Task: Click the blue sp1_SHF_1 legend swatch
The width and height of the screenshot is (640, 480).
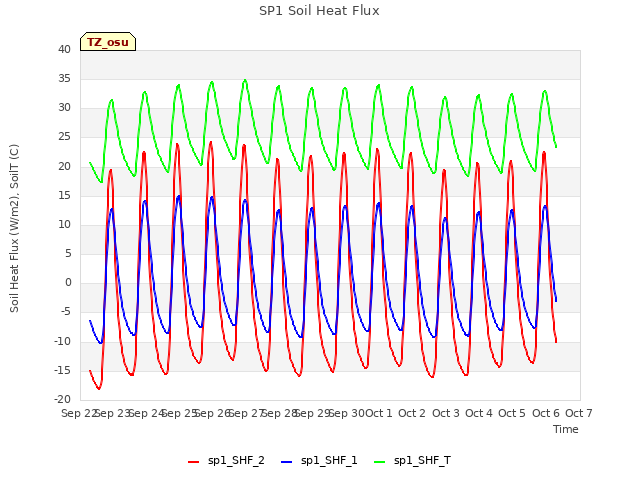Action: [287, 462]
